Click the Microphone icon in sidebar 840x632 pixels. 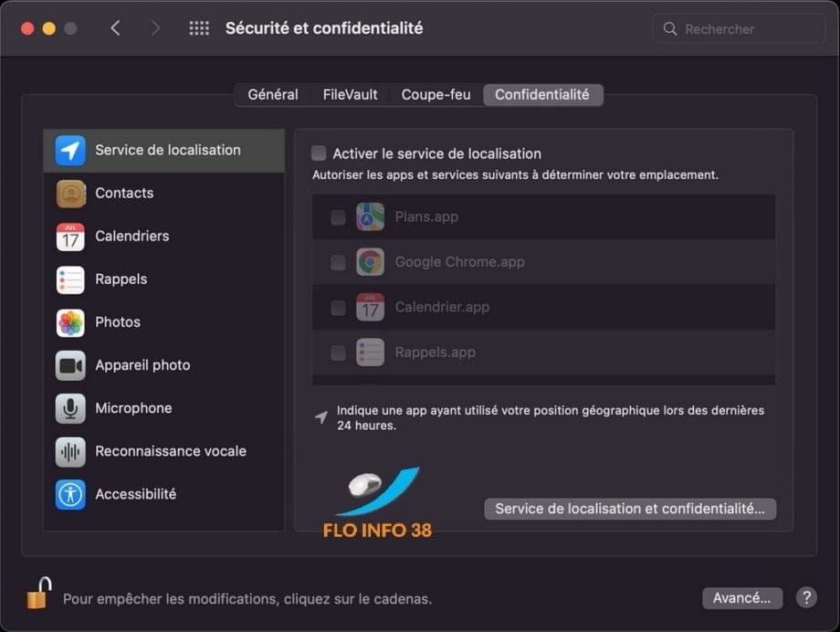[x=70, y=408]
